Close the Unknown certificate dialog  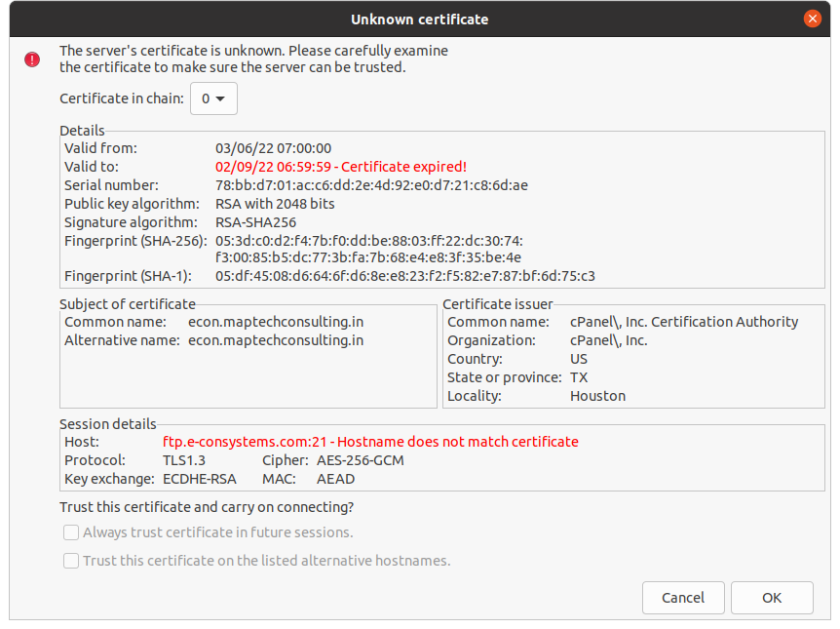[x=812, y=19]
